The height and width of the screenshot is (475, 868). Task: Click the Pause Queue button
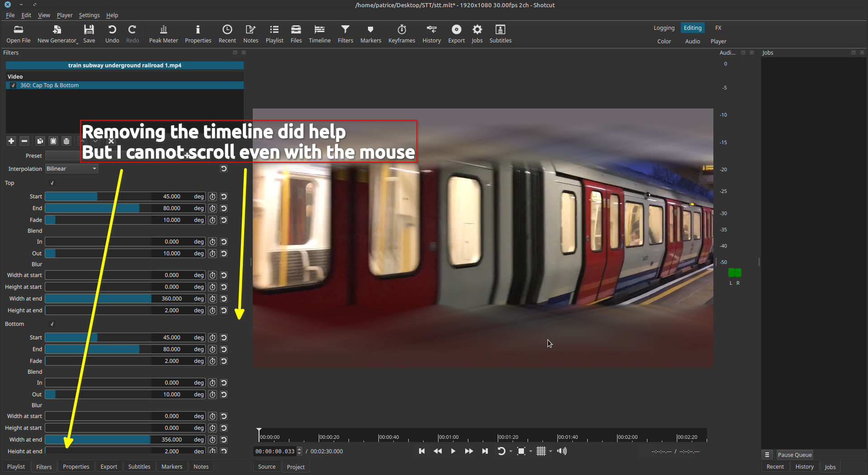tap(794, 455)
